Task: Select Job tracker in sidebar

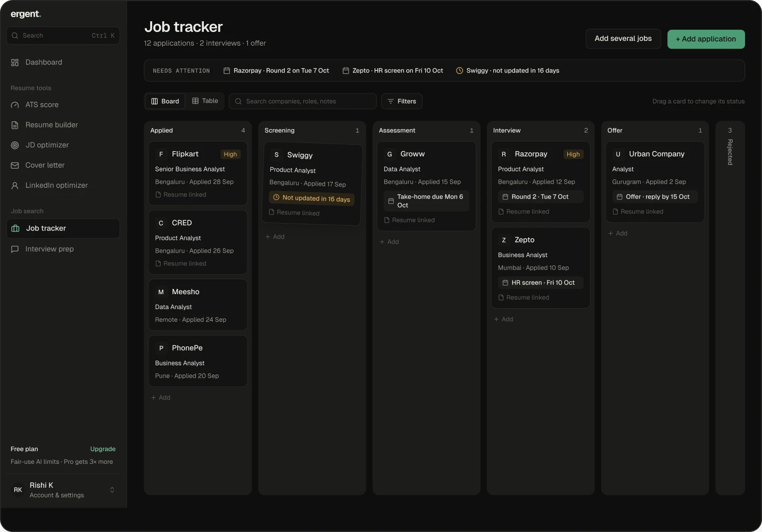Action: click(63, 228)
